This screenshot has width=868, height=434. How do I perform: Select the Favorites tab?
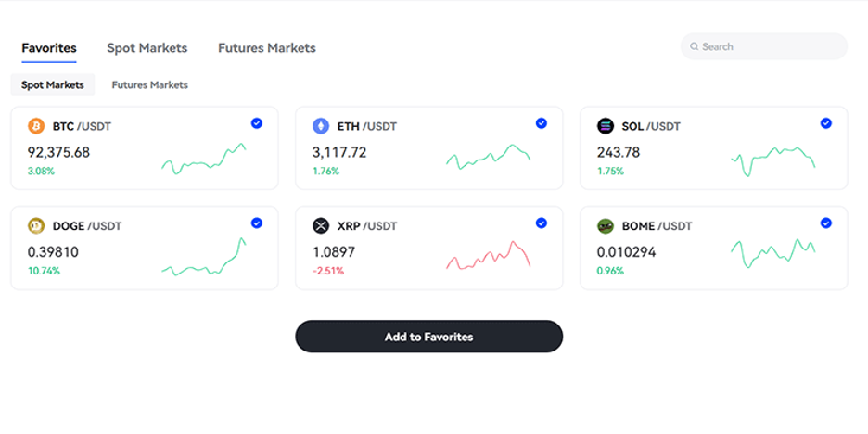tap(49, 48)
